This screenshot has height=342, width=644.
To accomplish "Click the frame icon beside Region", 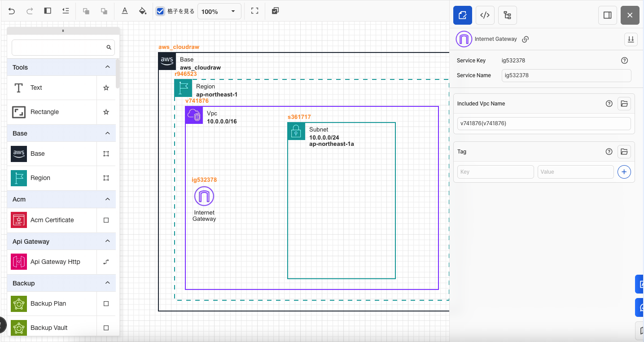I will 106,178.
